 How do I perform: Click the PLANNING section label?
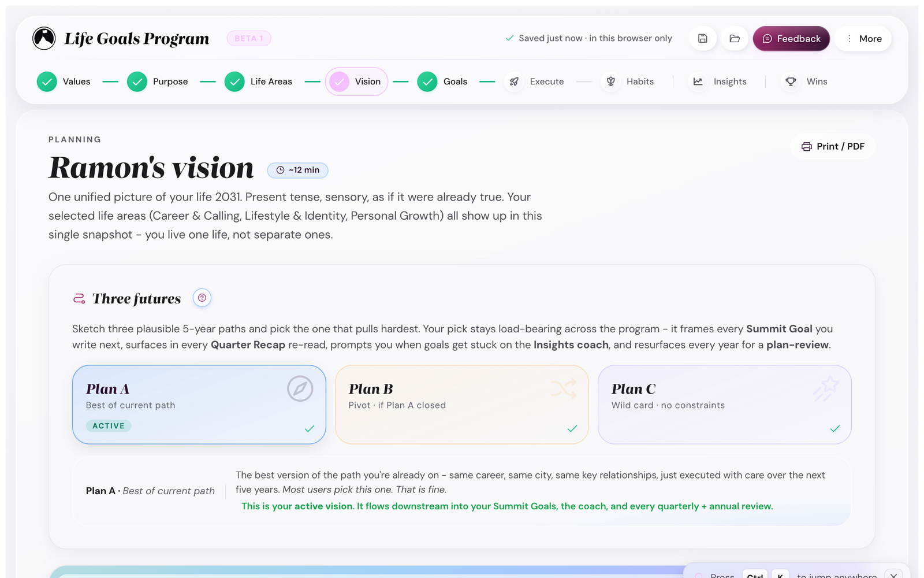tap(75, 140)
